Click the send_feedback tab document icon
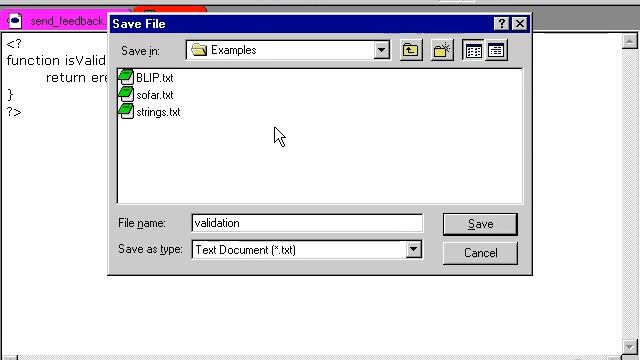Viewport: 640px width, 360px height. tap(15, 20)
